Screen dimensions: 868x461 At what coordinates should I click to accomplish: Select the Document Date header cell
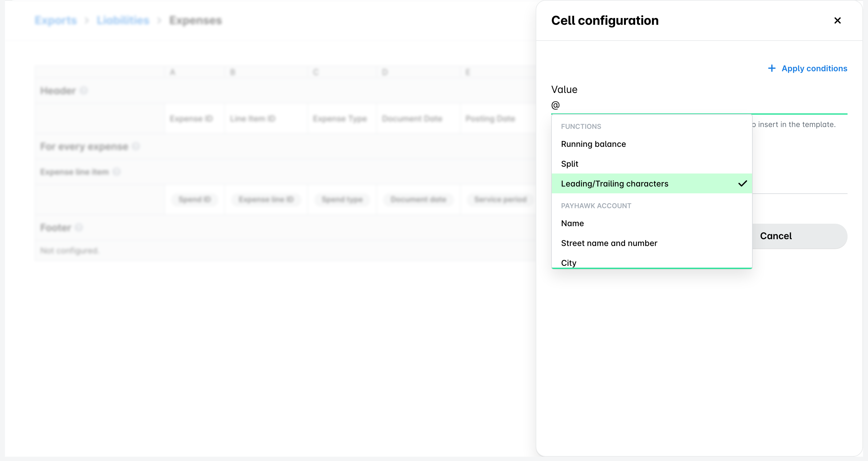pos(418,119)
